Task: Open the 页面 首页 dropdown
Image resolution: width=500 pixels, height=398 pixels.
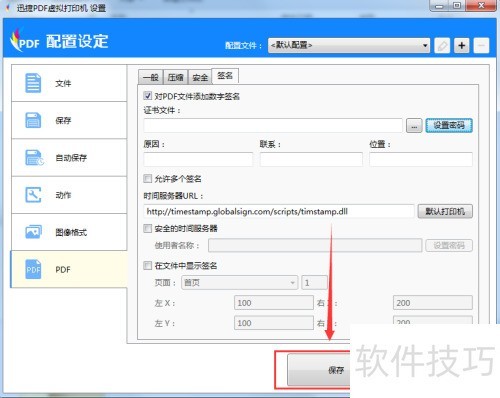Action: click(x=239, y=283)
